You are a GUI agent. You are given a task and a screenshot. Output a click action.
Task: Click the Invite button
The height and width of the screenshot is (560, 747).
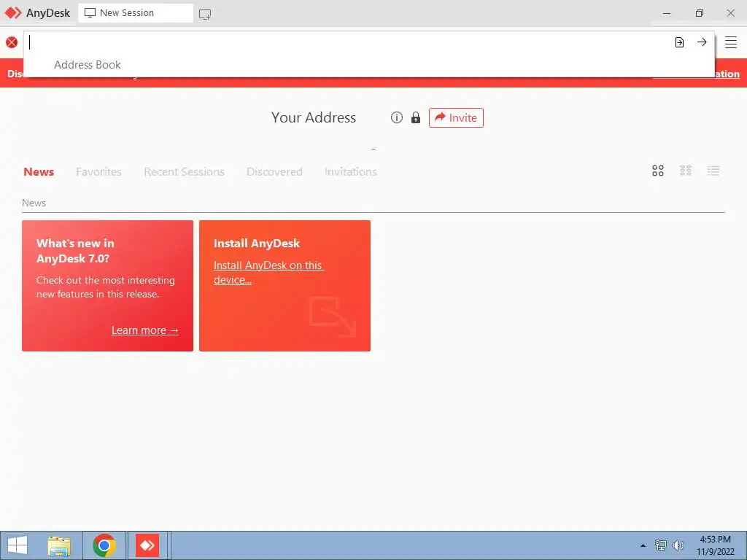456,117
